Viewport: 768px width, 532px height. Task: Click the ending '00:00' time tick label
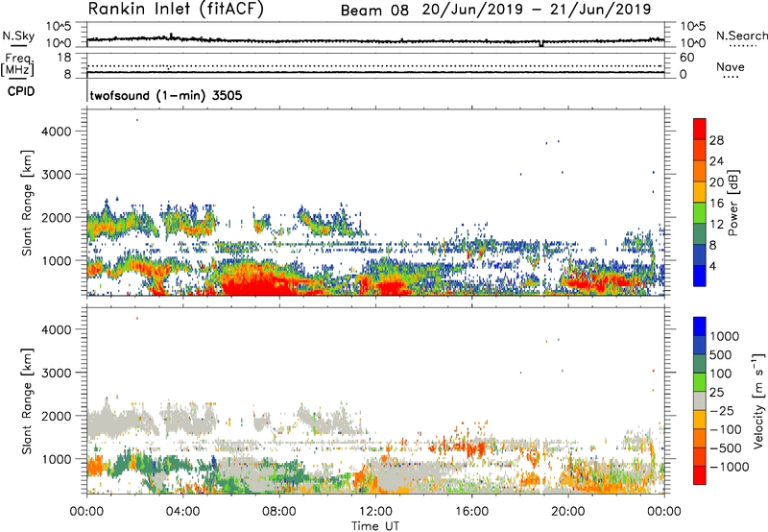tap(664, 512)
